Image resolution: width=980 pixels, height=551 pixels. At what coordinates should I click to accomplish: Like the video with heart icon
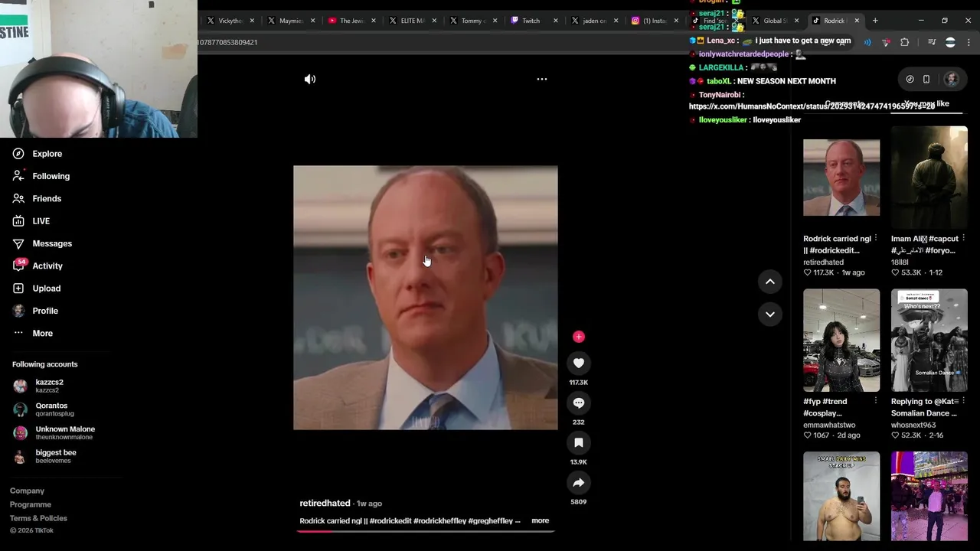coord(579,363)
